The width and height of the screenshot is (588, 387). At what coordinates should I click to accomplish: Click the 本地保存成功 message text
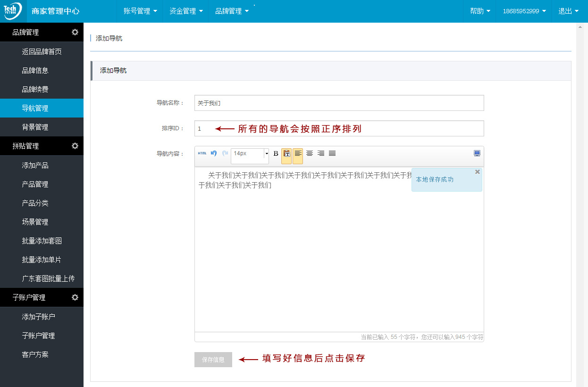click(x=435, y=180)
